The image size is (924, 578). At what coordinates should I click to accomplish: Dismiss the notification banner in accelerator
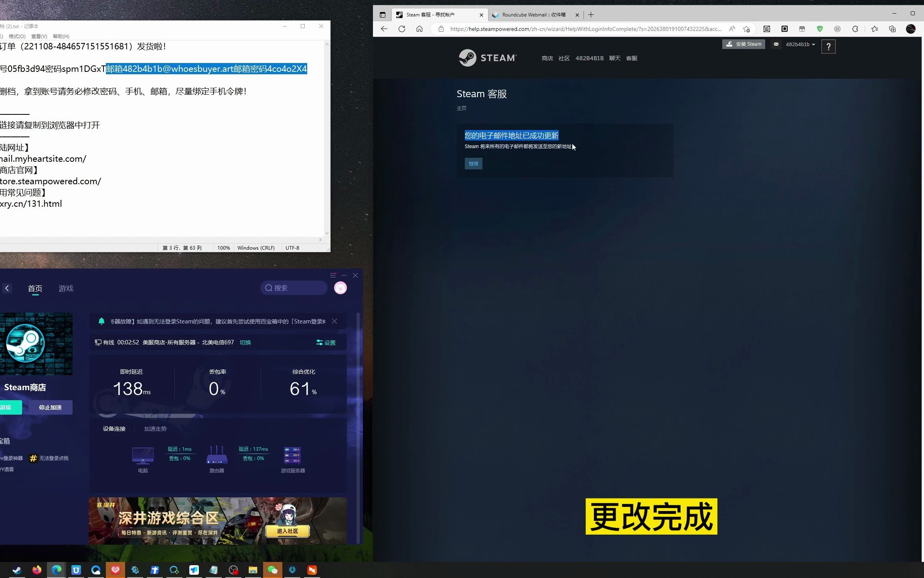[x=334, y=322]
